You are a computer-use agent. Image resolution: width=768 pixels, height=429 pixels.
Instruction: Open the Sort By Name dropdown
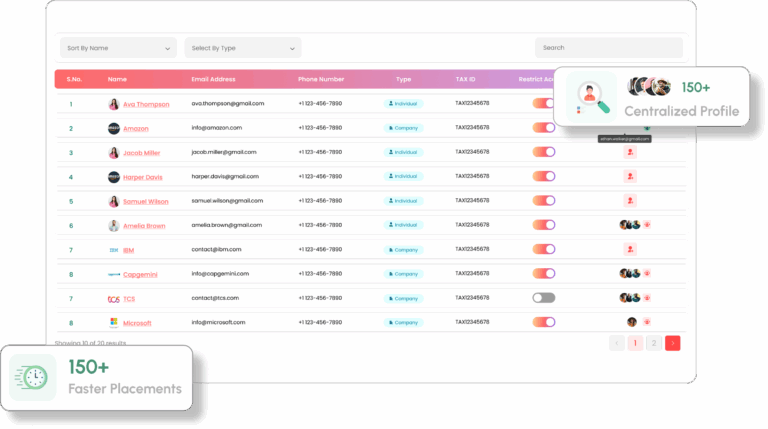[117, 48]
